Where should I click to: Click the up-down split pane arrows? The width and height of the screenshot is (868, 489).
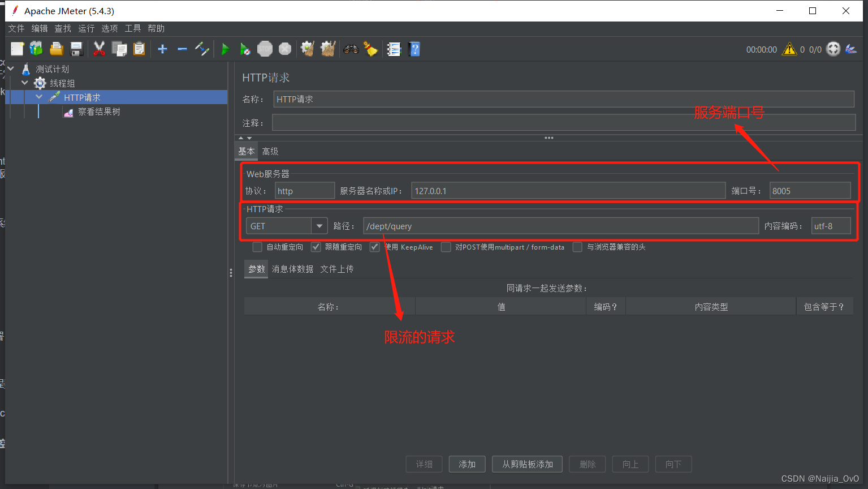coord(245,138)
